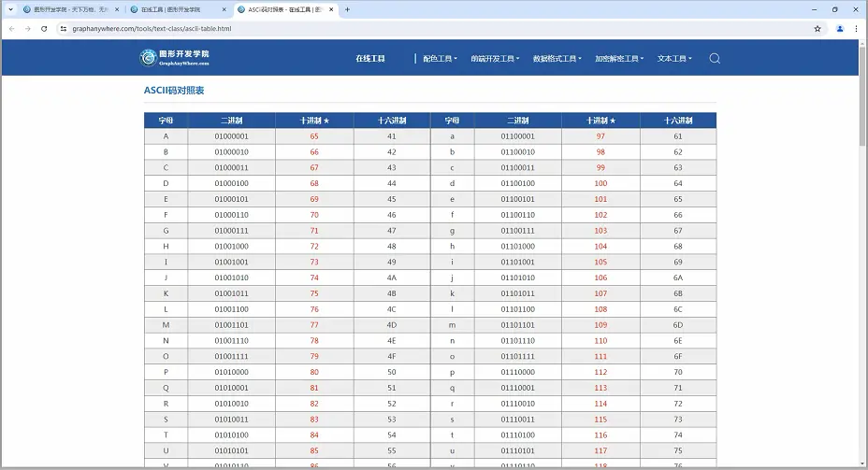
Task: Click the left 二进制 column header
Action: (x=231, y=120)
